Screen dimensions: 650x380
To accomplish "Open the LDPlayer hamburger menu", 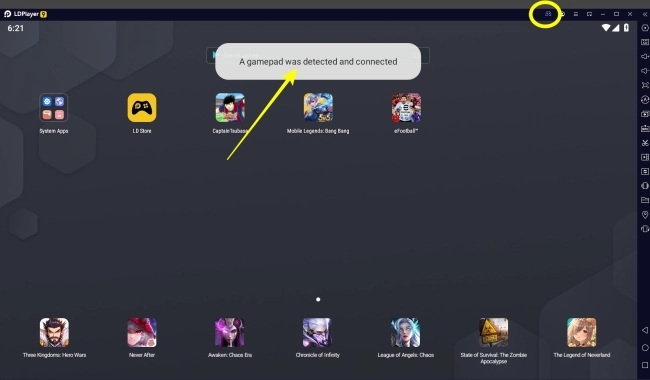I will (576, 14).
